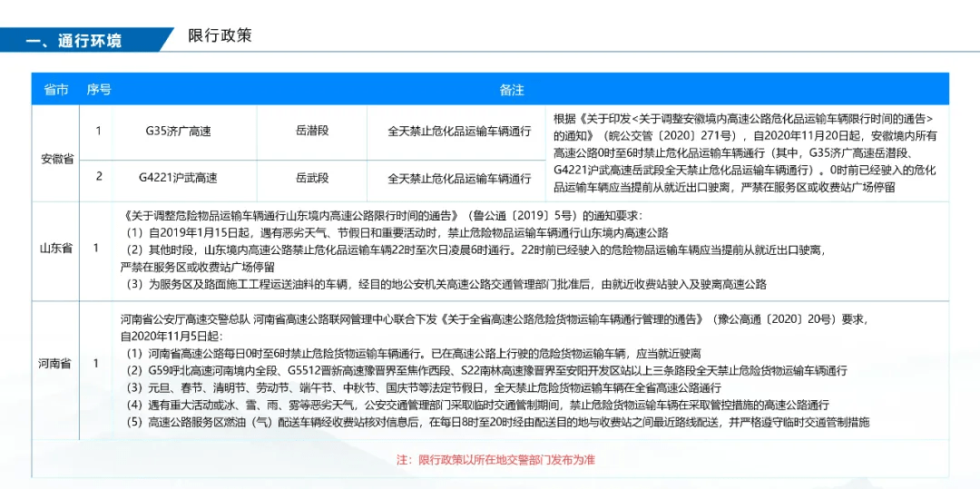Select the '河南省' province cell
The image size is (980, 489).
click(x=55, y=363)
